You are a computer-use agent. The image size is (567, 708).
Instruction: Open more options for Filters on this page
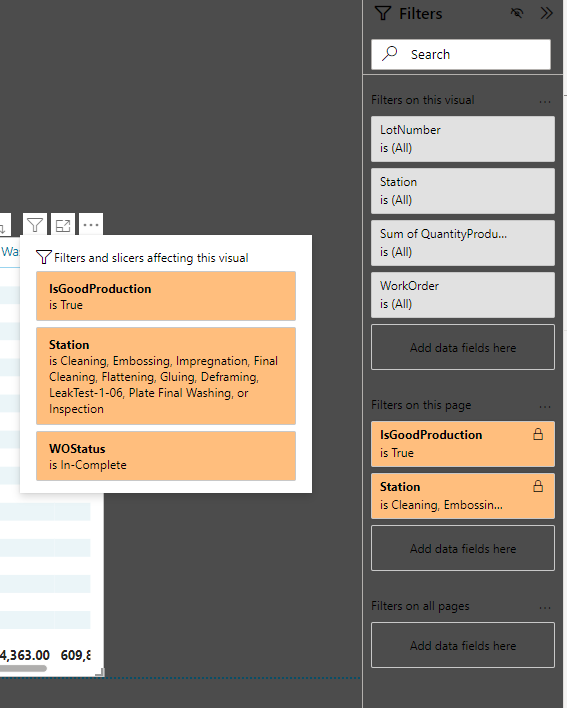click(545, 407)
